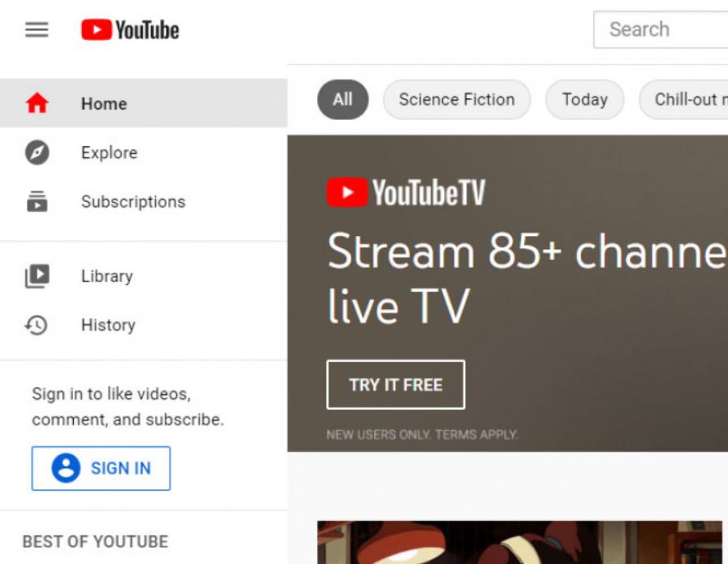Click the YouTube TV logo in banner
Viewport: 728px width, 564px height.
[x=406, y=192]
